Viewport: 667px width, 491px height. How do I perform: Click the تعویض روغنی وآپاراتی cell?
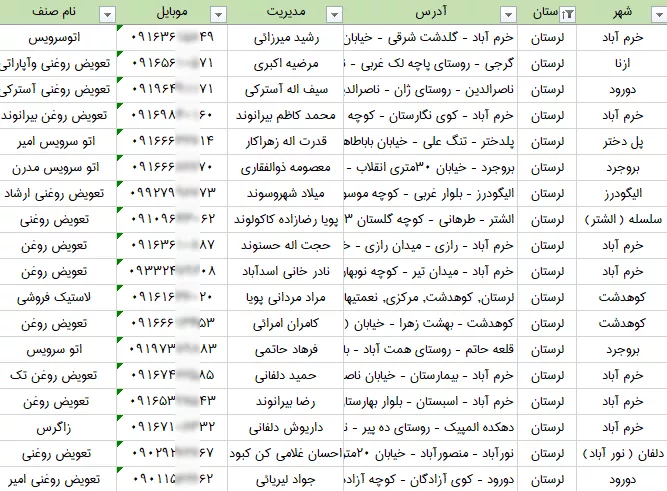[x=58, y=64]
